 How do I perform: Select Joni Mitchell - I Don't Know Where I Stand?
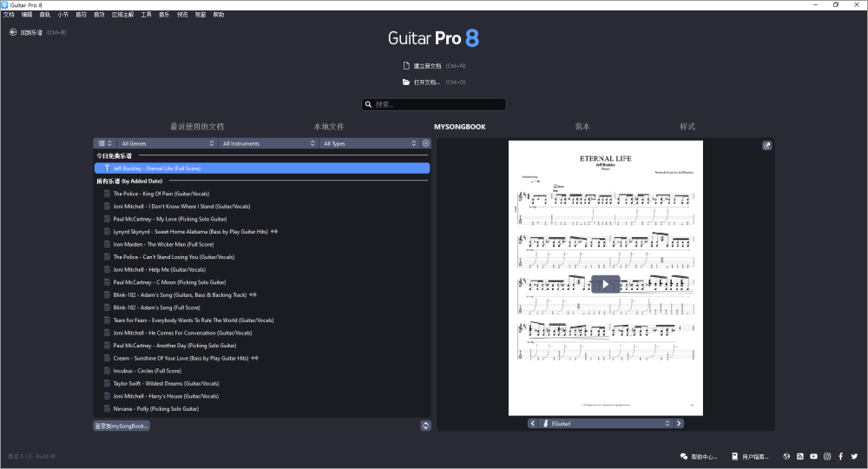(x=181, y=207)
